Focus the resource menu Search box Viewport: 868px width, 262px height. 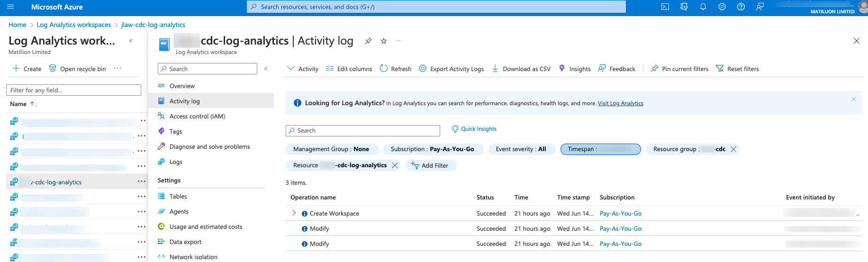[208, 69]
